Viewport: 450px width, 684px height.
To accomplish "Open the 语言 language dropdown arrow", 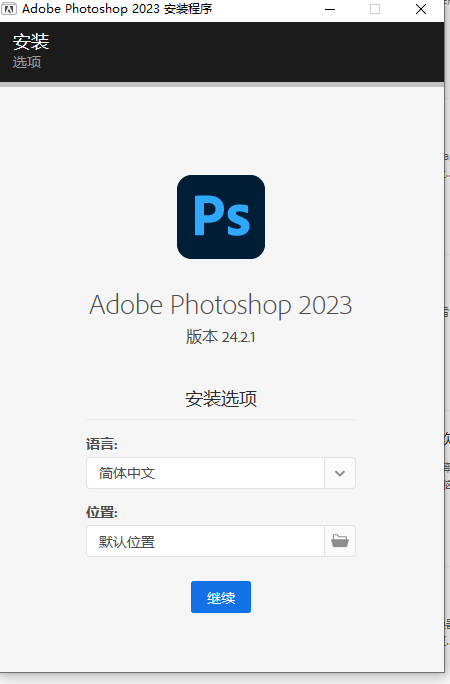I will click(340, 473).
